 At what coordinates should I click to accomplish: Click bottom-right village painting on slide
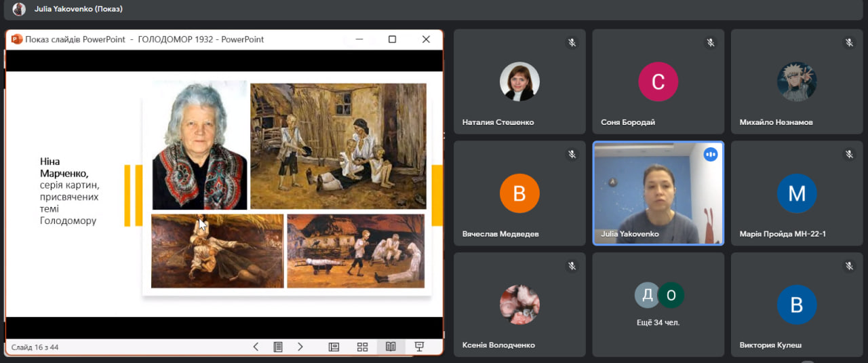355,251
